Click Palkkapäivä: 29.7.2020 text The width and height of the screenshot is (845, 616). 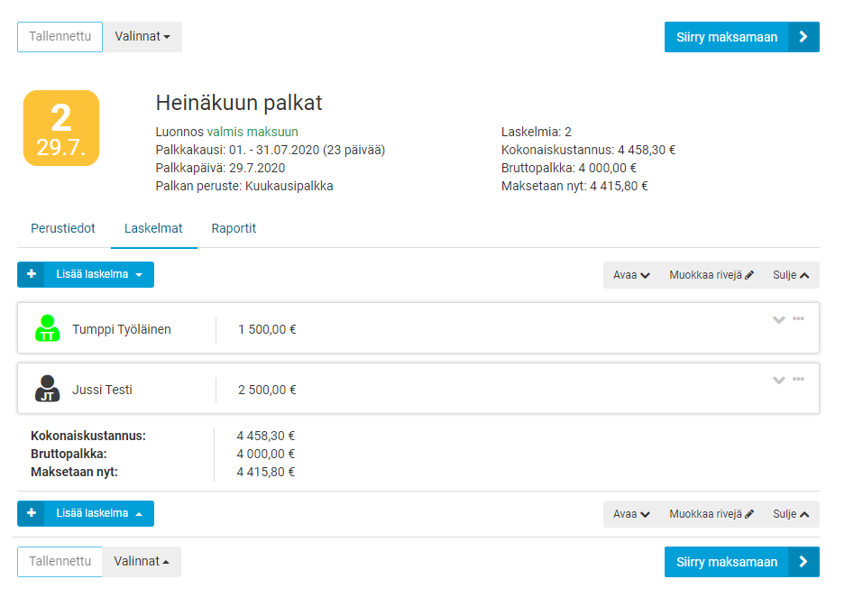click(x=220, y=168)
